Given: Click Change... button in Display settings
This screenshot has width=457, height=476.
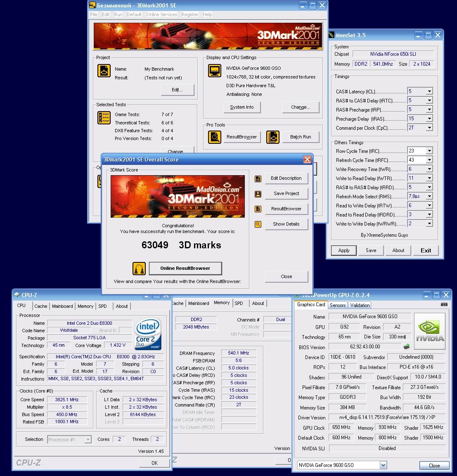Looking at the screenshot, I should tap(301, 107).
